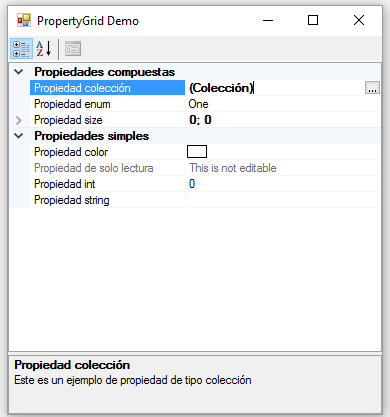Viewport: 390px width, 417px height.
Task: Collapse the Propiedades simples category
Action: pos(19,136)
